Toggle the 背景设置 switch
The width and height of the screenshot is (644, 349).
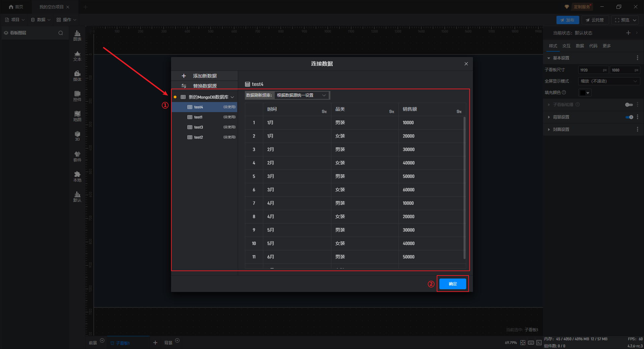(629, 117)
